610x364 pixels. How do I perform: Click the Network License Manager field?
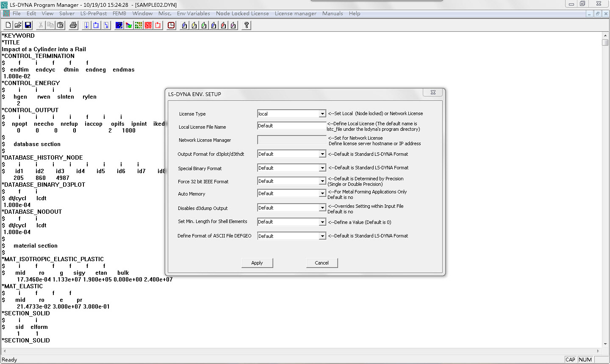point(292,140)
